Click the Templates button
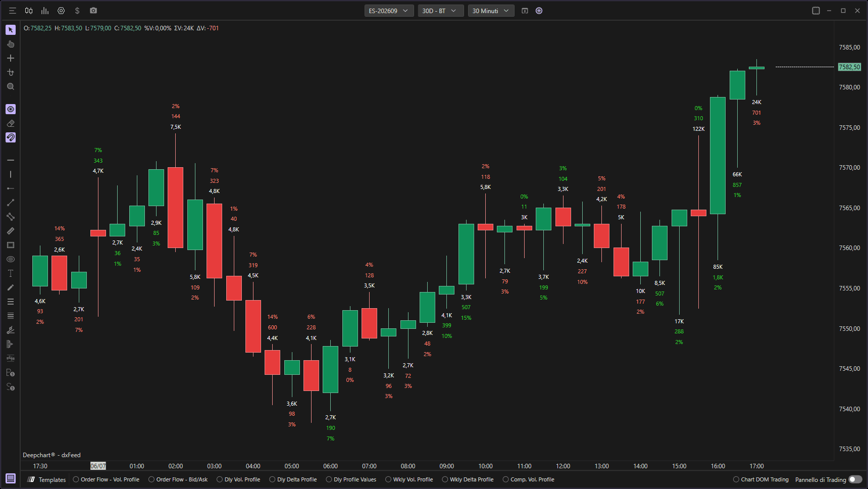 [x=47, y=479]
